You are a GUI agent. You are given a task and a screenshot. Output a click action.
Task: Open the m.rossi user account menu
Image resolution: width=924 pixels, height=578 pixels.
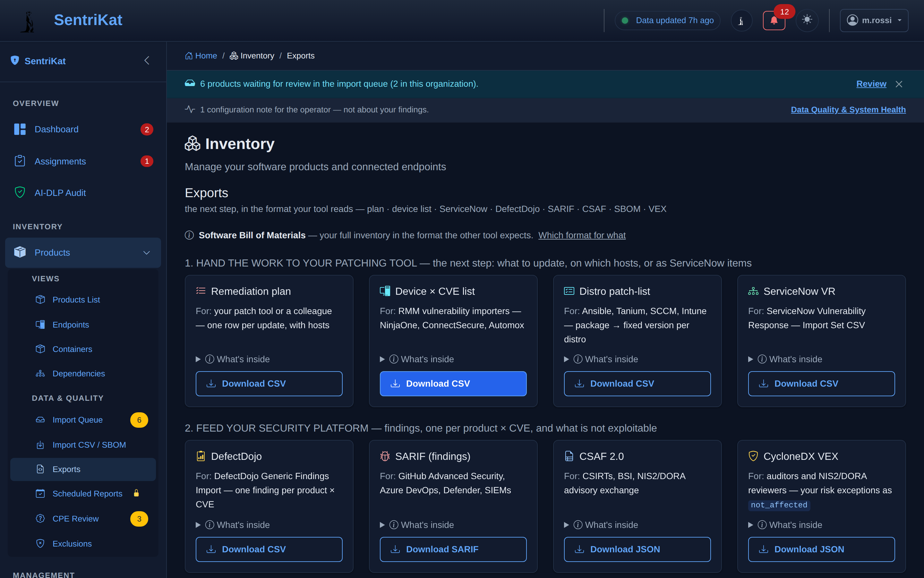click(874, 20)
